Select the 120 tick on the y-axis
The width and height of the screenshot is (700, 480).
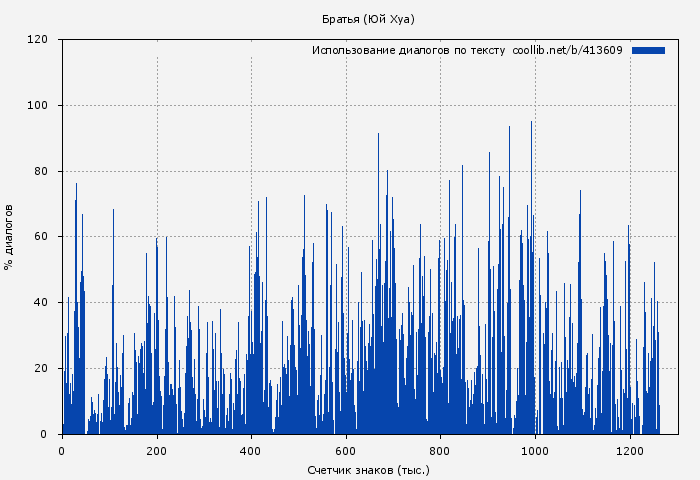click(38, 40)
